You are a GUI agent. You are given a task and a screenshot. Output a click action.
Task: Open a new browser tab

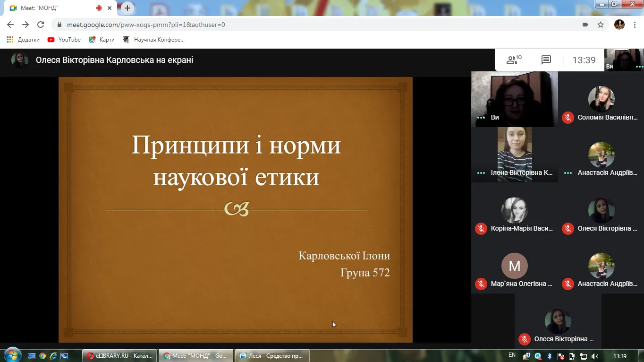tap(127, 8)
